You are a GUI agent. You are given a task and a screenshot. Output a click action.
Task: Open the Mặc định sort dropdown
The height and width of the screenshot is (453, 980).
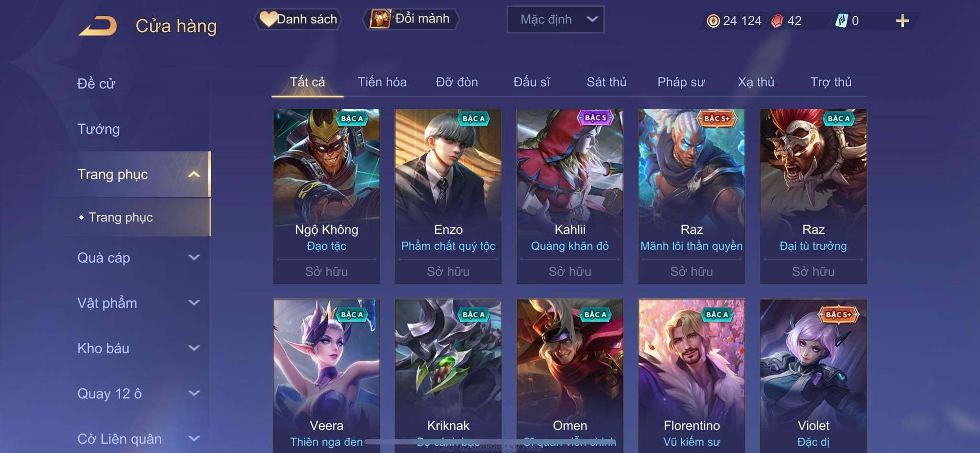(556, 20)
